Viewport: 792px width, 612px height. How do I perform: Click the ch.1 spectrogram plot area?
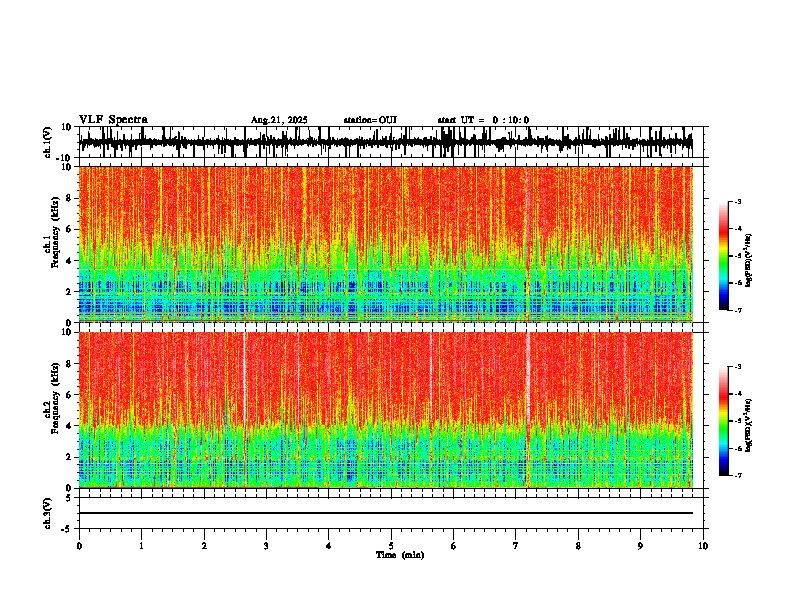point(385,244)
